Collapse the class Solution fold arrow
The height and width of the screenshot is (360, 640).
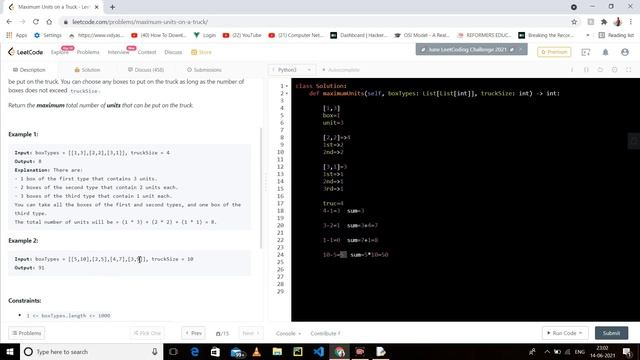287,86
